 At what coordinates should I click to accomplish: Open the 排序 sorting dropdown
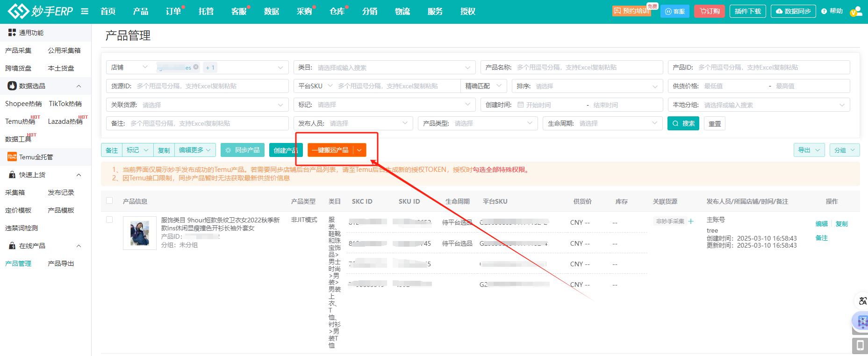pyautogui.click(x=587, y=86)
